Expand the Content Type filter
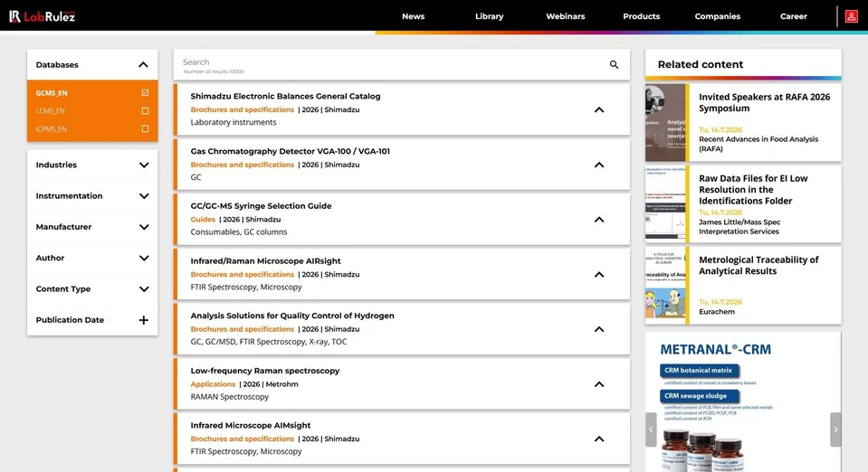Viewport: 868px width, 472px height. 144,288
